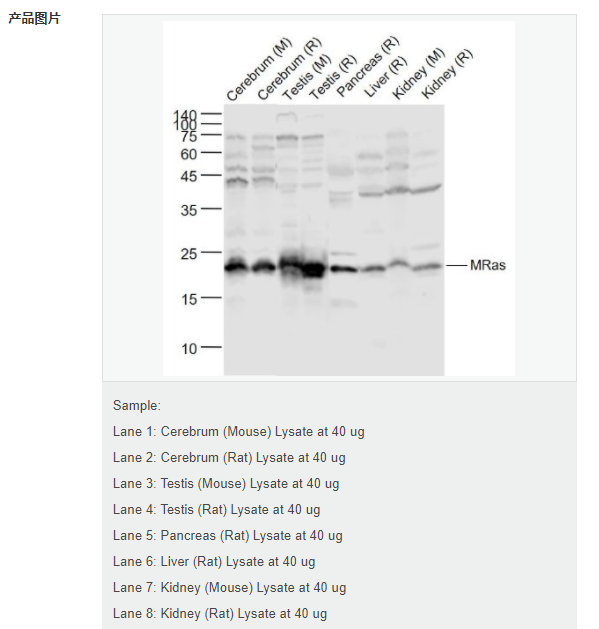Click the Sample: caption text
This screenshot has width=599, height=629.
[x=137, y=406]
